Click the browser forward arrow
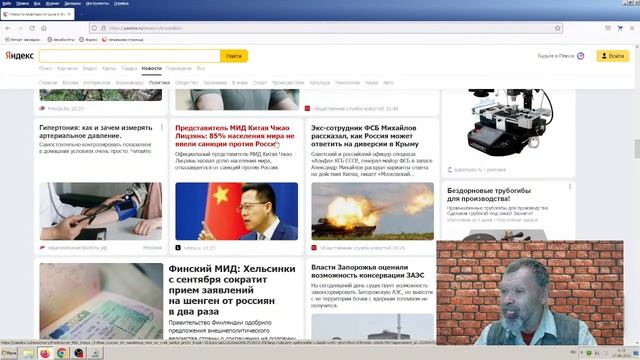Viewport: 640px width, 360px height. 20,28
